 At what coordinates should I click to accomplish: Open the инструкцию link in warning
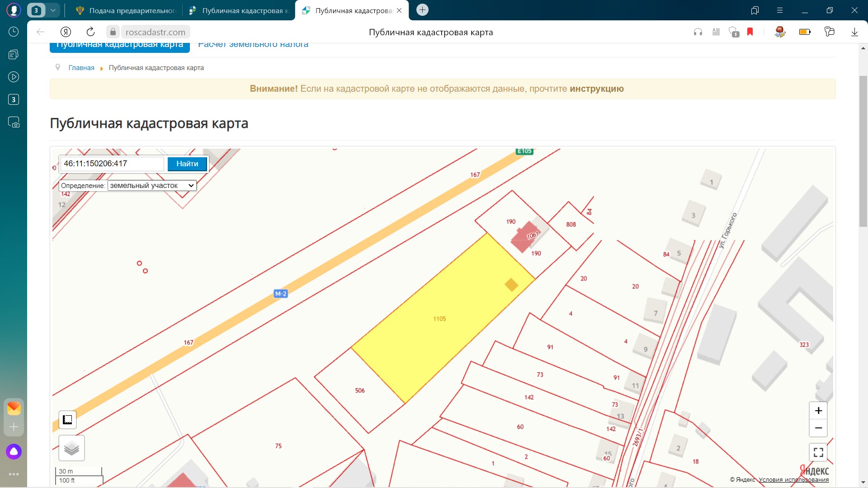(596, 89)
